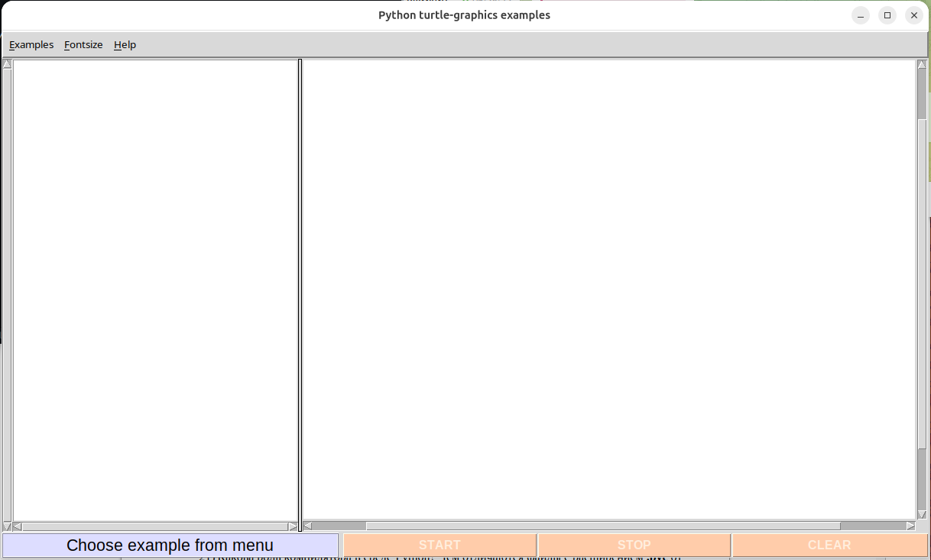Click the canvas vertical scrollbar thumb

922,283
